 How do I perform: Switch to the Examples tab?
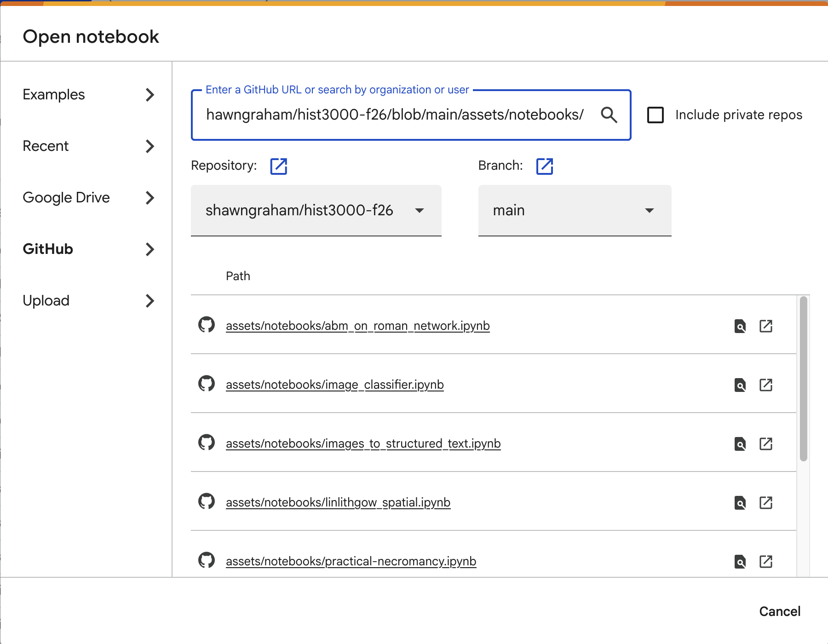click(86, 95)
